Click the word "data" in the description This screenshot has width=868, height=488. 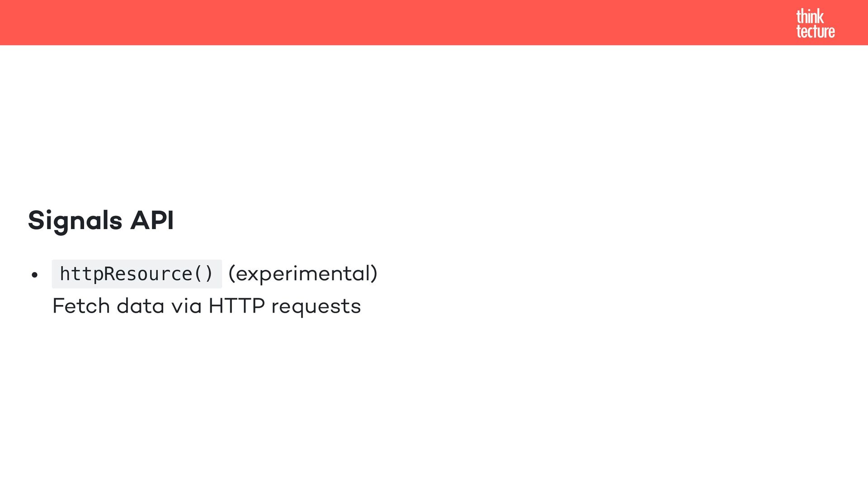140,306
